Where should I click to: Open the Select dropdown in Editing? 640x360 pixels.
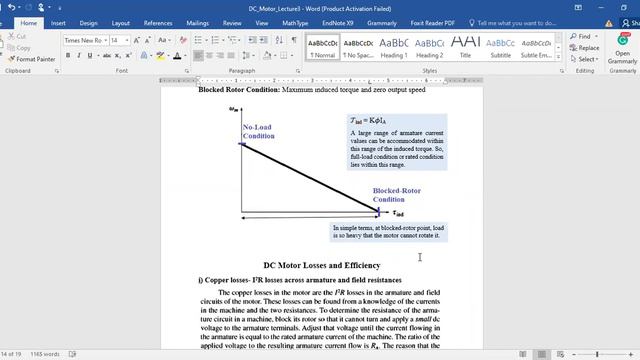point(584,59)
